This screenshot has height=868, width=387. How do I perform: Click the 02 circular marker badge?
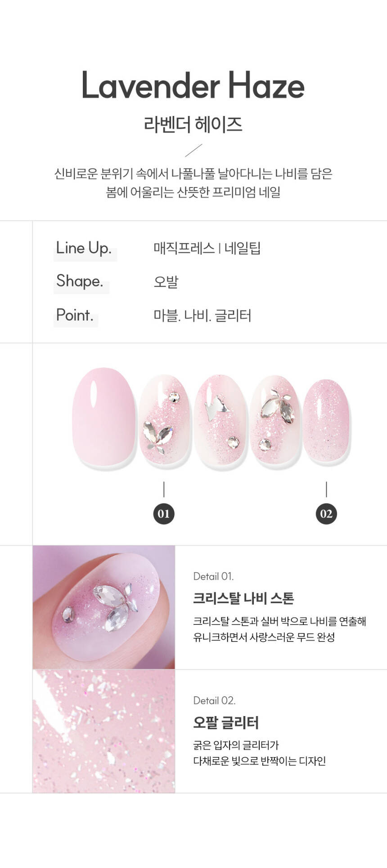click(x=326, y=513)
